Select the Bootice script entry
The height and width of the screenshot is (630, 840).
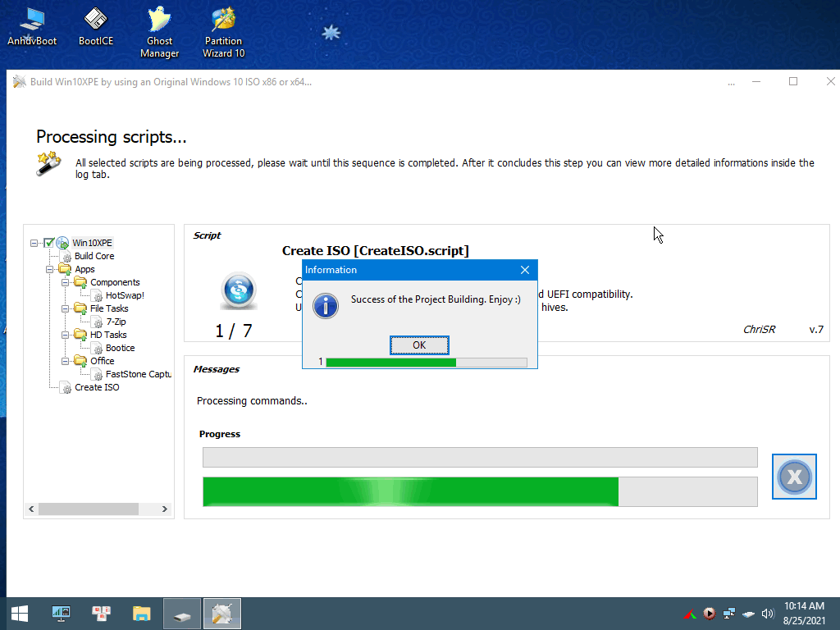[120, 348]
